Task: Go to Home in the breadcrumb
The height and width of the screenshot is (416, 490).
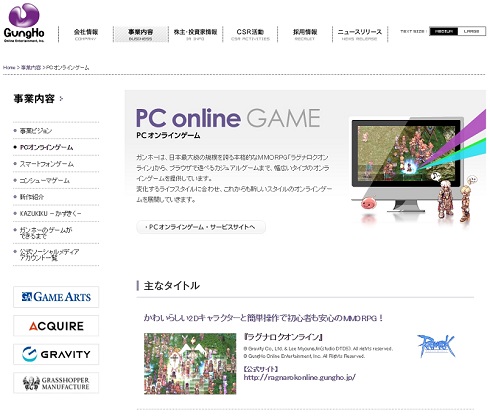Action: pyautogui.click(x=9, y=68)
